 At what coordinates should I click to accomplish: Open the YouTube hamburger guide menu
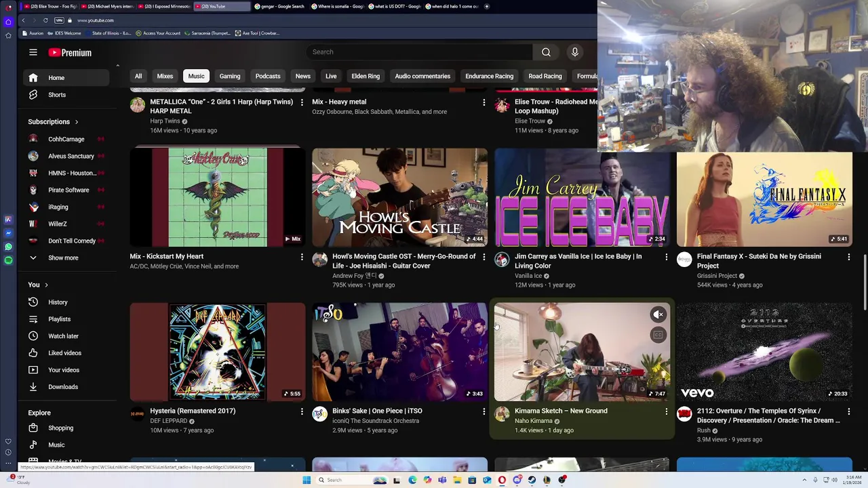(x=33, y=52)
